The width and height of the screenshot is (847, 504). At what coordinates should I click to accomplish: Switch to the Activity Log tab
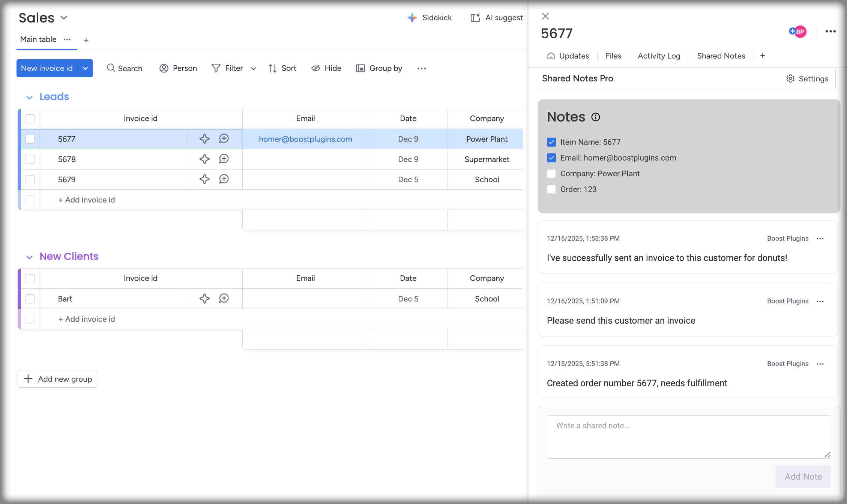point(659,56)
